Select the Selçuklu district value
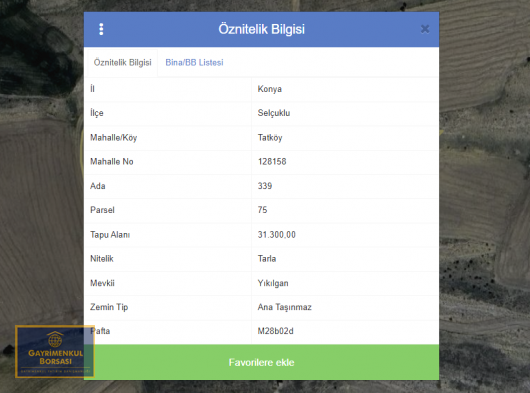530x393 pixels. 274,113
